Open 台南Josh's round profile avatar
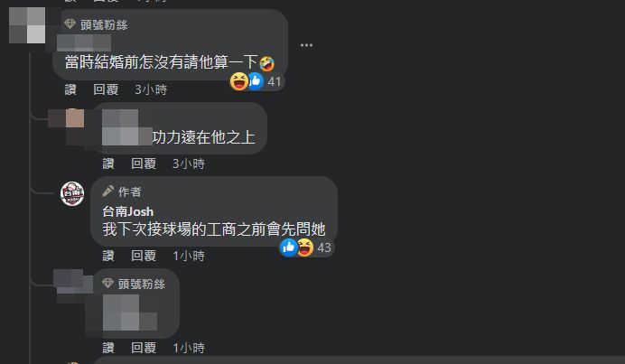 pyautogui.click(x=72, y=194)
